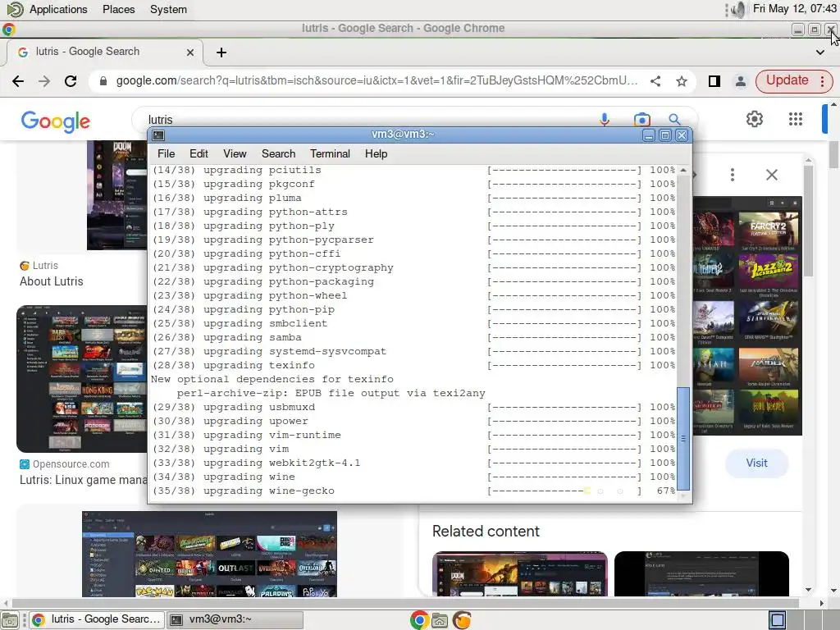
Task: Open 'Lutris: Linux game mana' link
Action: [83, 480]
